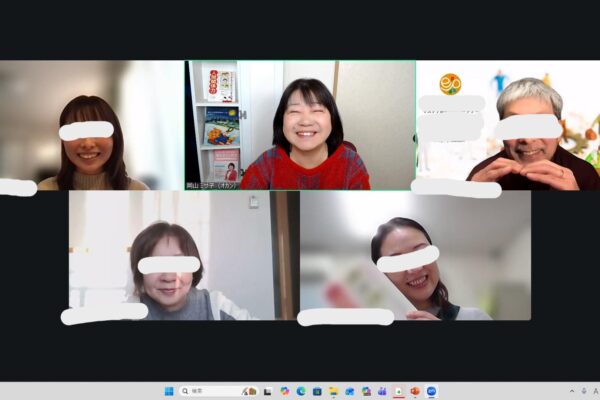Click the microphone icon in system tray

tap(583, 391)
